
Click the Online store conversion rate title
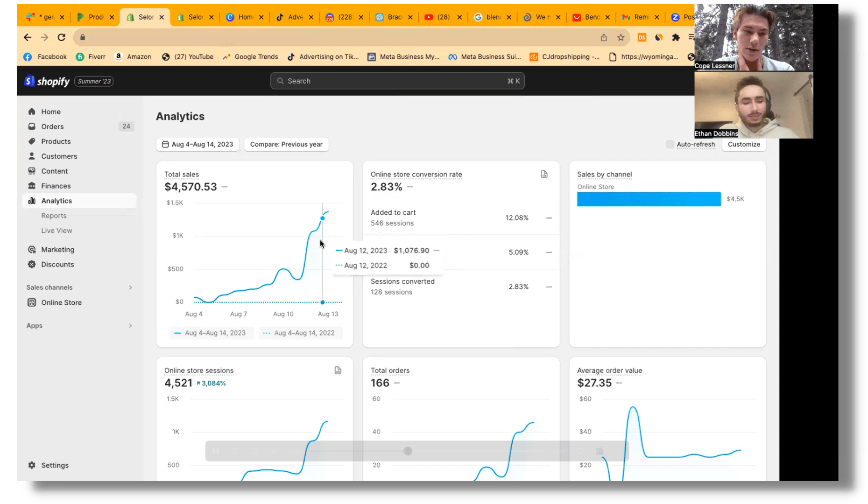(416, 175)
